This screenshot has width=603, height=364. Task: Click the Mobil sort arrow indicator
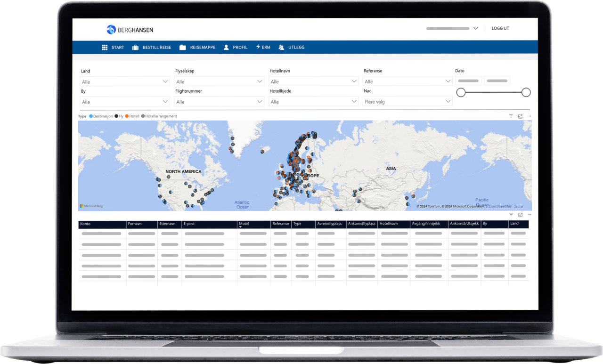pyautogui.click(x=241, y=227)
